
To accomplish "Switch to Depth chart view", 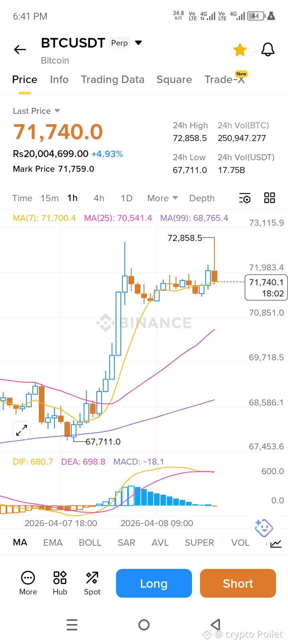I will [x=202, y=198].
